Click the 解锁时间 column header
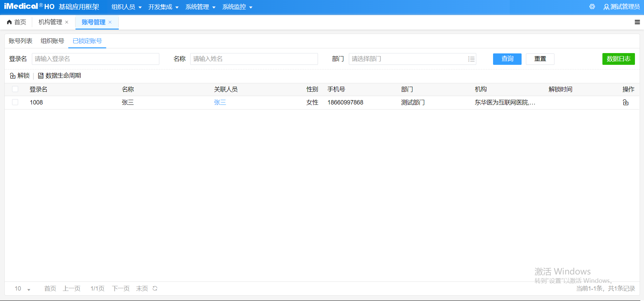Screen dimensions: 644x301 point(560,89)
